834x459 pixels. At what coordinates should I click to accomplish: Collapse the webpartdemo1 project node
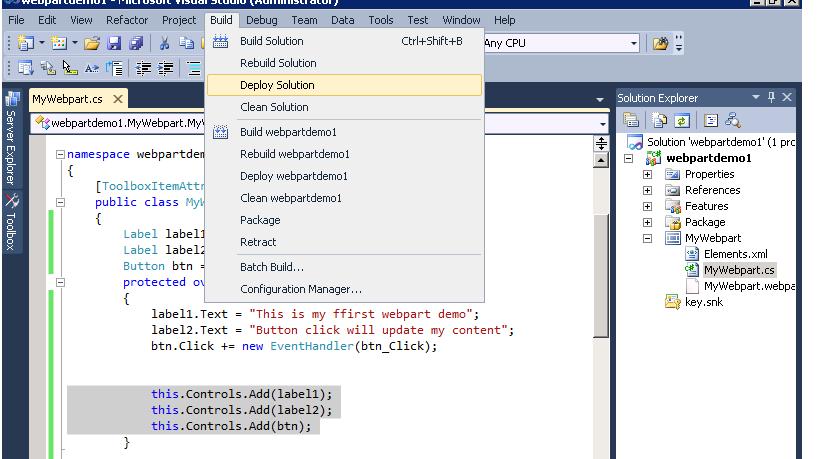click(x=629, y=158)
